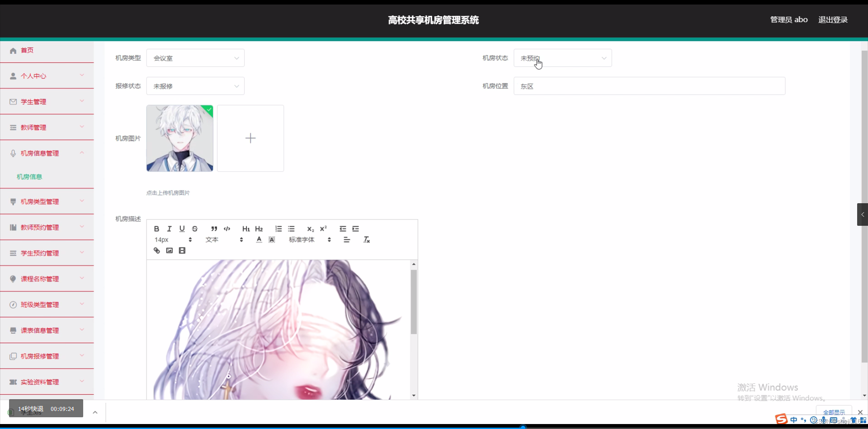The height and width of the screenshot is (429, 868).
Task: Toggle underline formatting
Action: pyautogui.click(x=182, y=228)
